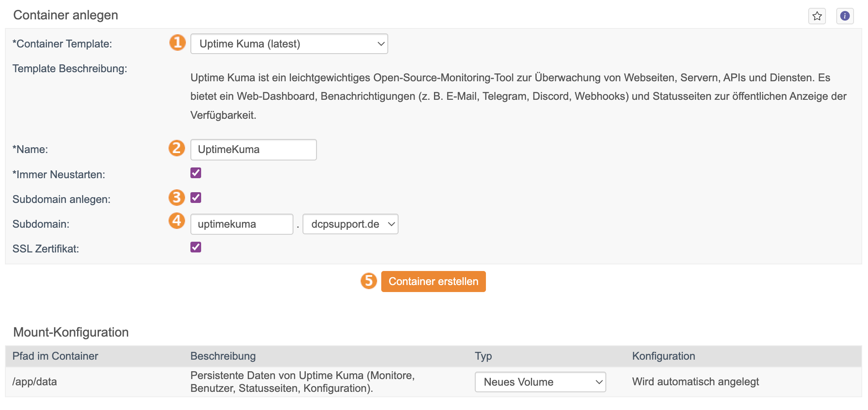The height and width of the screenshot is (410, 868).
Task: Open the Neues Volume type dropdown
Action: point(540,382)
